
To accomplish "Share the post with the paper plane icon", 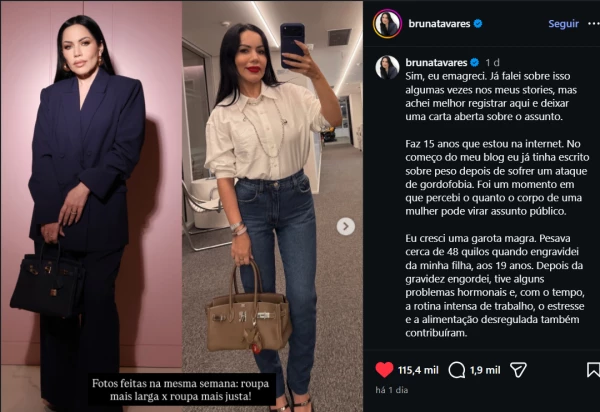I will click(518, 370).
